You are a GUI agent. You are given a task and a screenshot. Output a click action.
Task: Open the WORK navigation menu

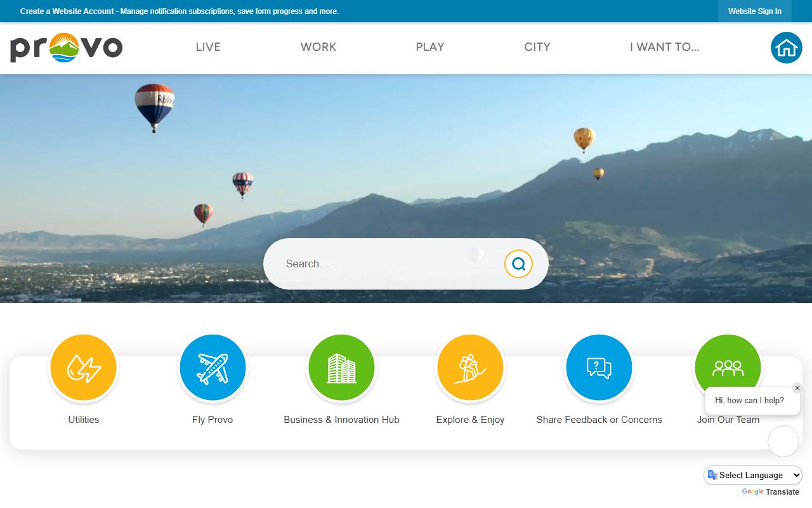[318, 47]
